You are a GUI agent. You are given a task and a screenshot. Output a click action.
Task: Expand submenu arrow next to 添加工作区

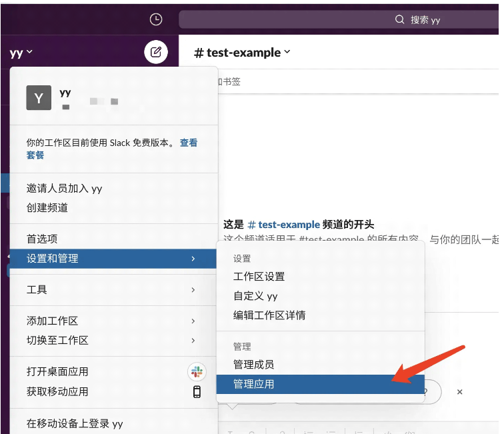pos(193,321)
